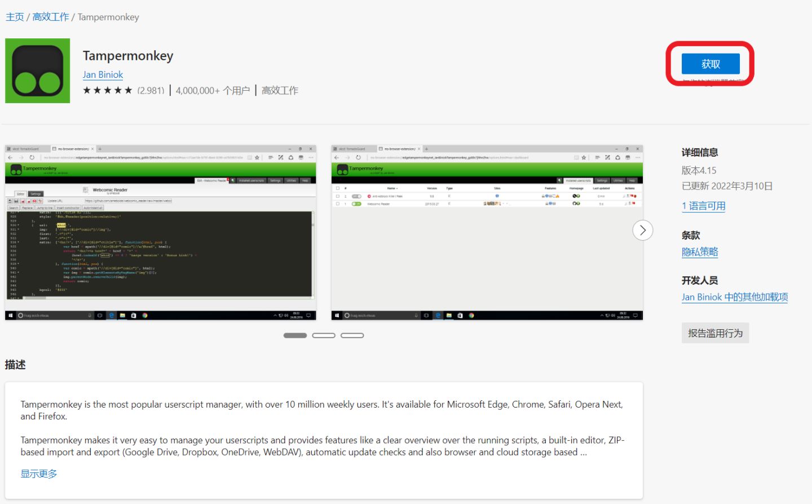812x504 pixels.
Task: Click the 报告滥用行为 button
Action: 715,333
